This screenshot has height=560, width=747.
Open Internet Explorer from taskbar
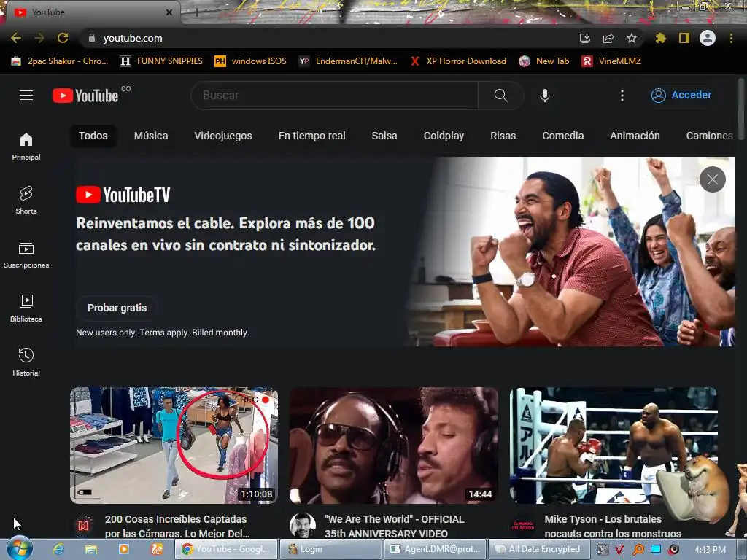coord(58,549)
